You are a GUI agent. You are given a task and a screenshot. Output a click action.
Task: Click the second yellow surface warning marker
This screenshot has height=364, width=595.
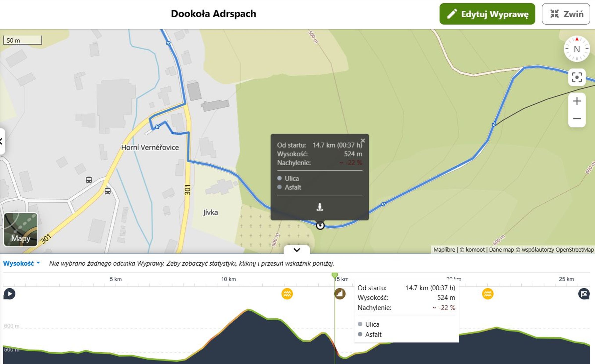488,294
